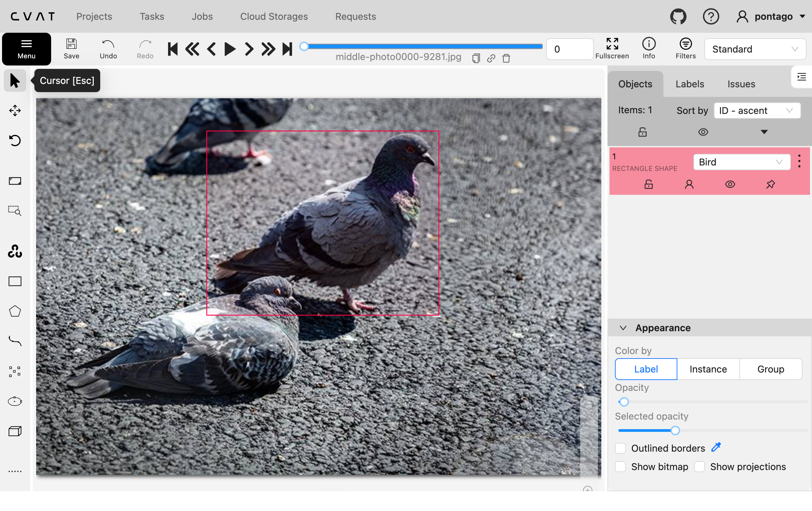Save the annotation job

pos(71,49)
